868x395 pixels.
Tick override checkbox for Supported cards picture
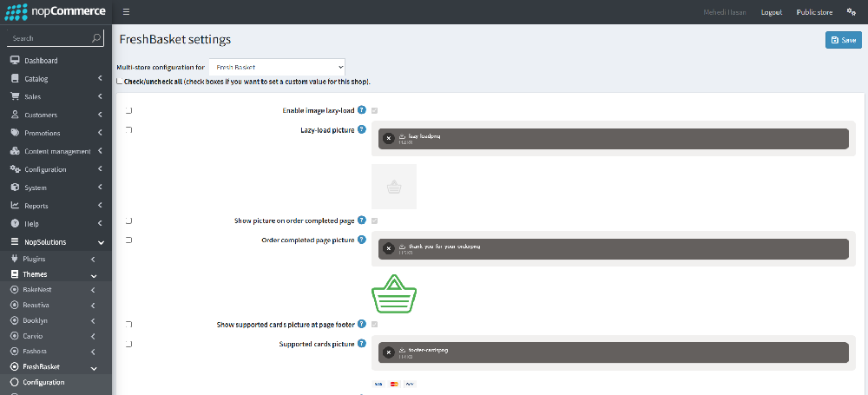click(129, 345)
